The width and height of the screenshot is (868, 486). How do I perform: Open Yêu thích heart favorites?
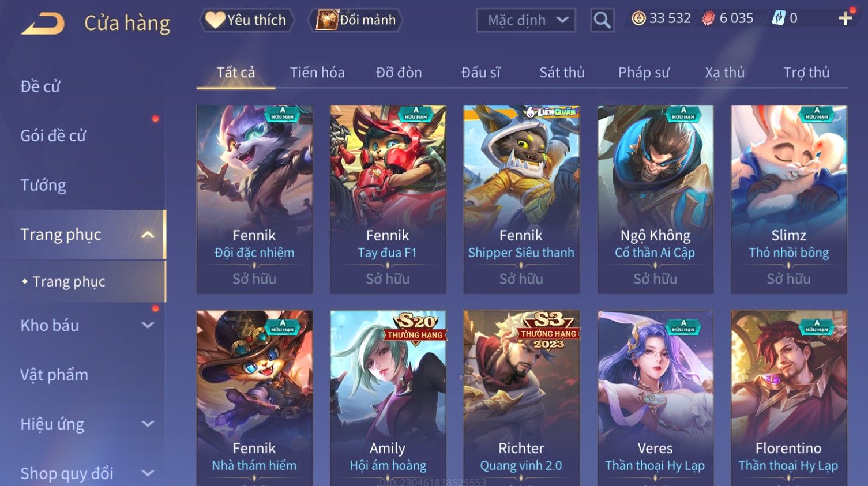[247, 20]
